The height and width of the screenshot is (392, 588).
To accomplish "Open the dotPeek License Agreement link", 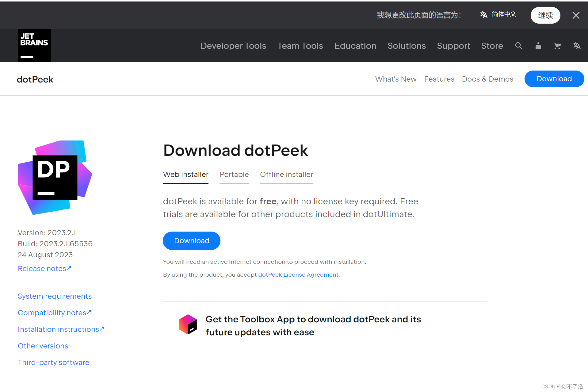I will (x=298, y=275).
